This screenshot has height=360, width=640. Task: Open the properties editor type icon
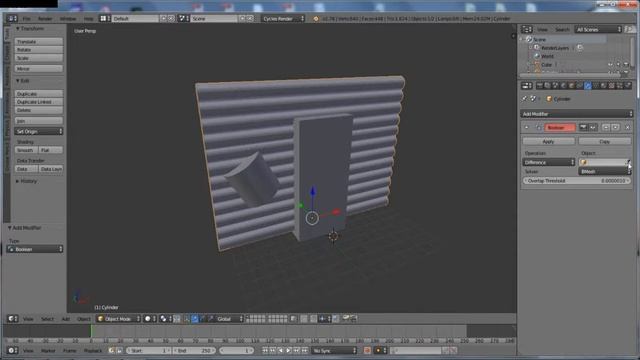point(527,85)
